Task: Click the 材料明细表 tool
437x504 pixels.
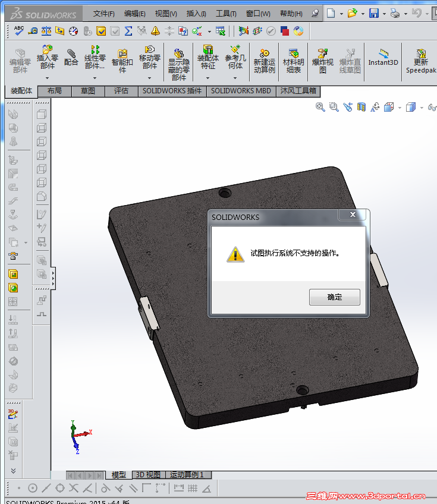Action: 294,61
